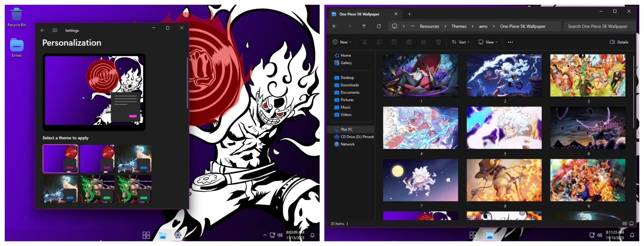Switch to list details view in status bar

click(625, 223)
